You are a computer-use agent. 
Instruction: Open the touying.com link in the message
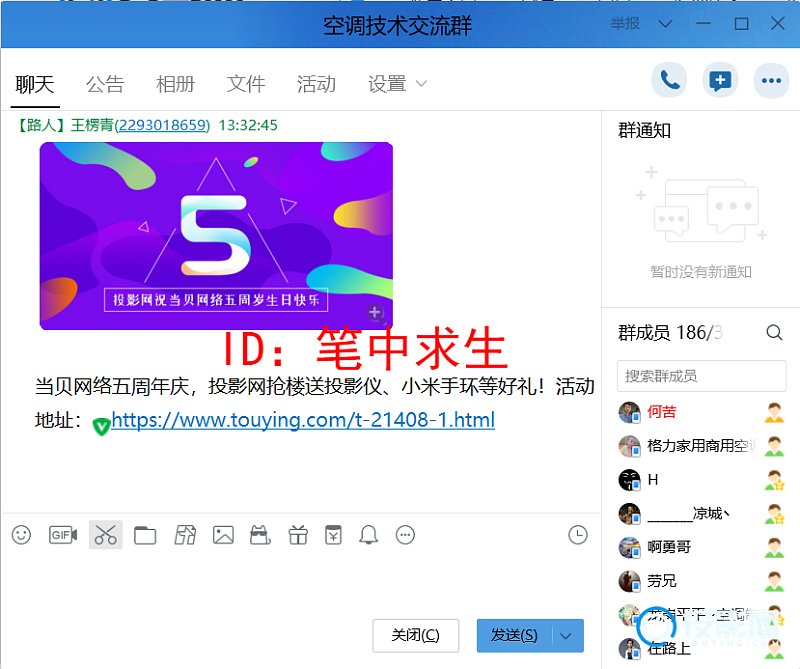(303, 420)
